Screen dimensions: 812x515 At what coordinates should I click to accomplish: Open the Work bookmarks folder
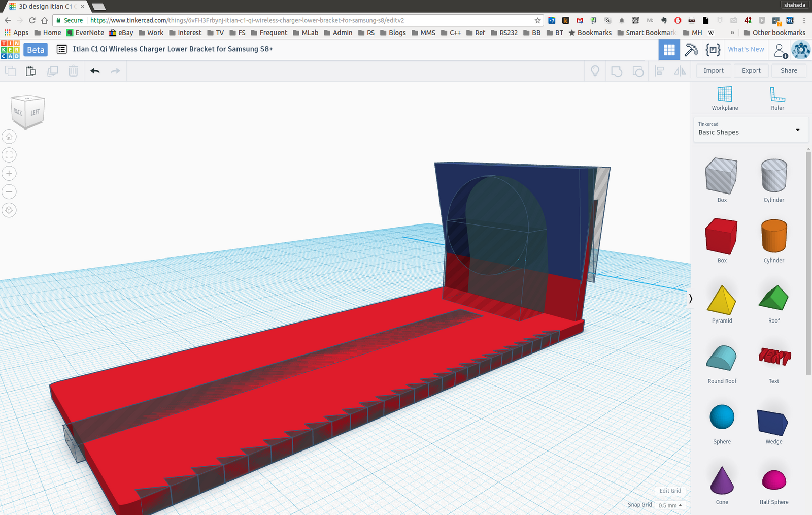click(151, 33)
